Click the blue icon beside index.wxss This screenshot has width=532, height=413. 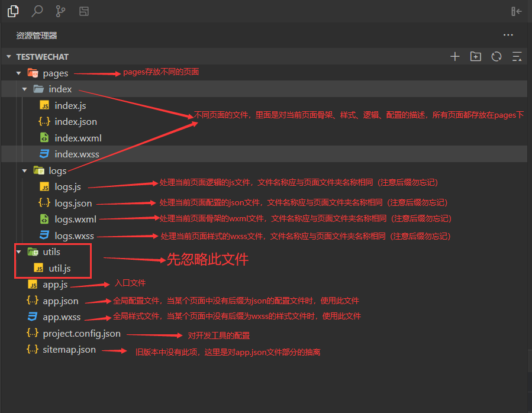click(44, 154)
